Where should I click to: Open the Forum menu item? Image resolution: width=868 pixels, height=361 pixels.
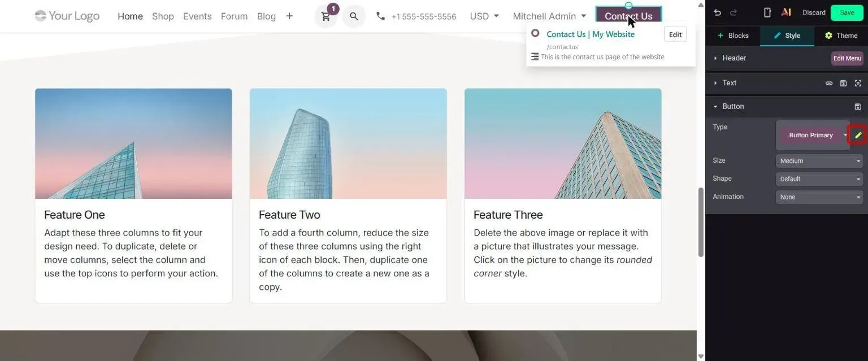(x=234, y=16)
